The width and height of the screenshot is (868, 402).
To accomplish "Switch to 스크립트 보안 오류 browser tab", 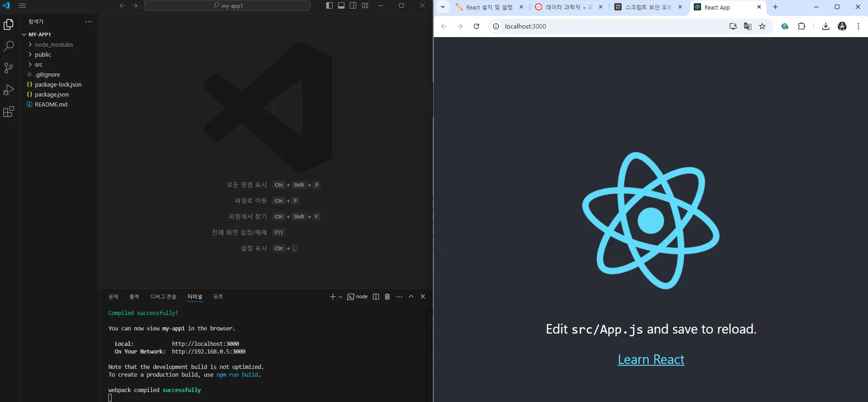I will [x=648, y=7].
